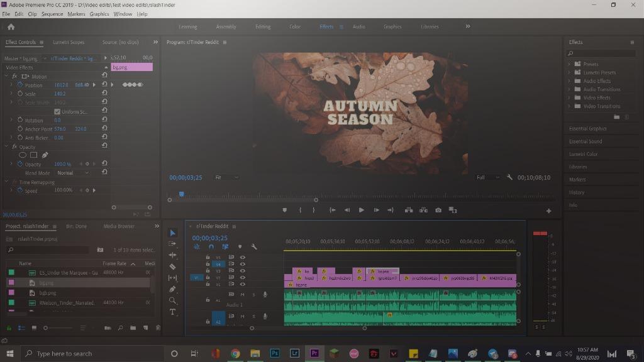The width and height of the screenshot is (644, 362).
Task: Select the Razor tool in the tools panel
Action: click(173, 266)
